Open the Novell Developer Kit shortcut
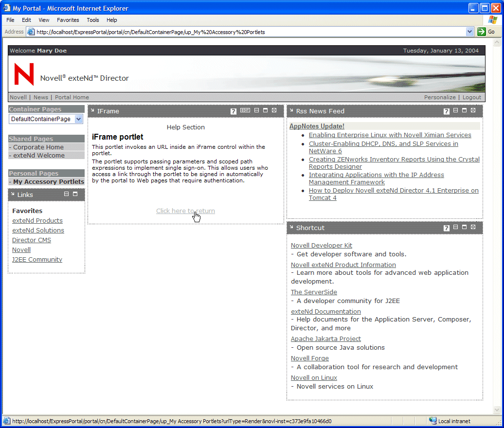 pyautogui.click(x=322, y=246)
